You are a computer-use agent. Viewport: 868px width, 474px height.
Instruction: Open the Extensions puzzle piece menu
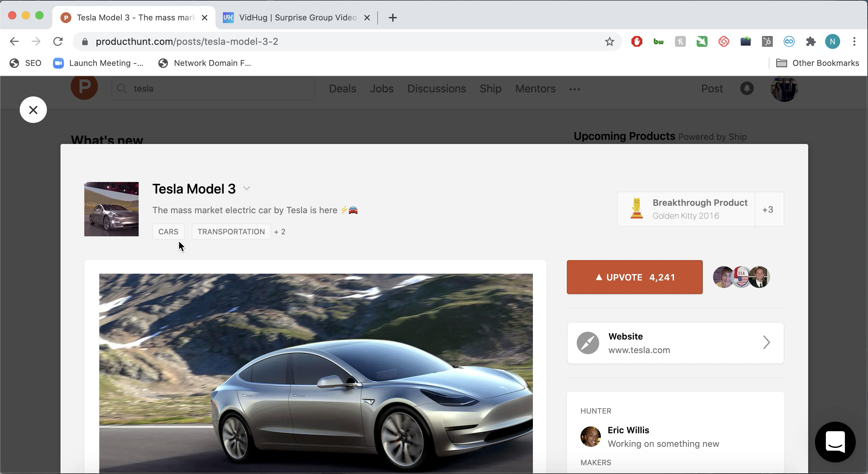[x=811, y=41]
